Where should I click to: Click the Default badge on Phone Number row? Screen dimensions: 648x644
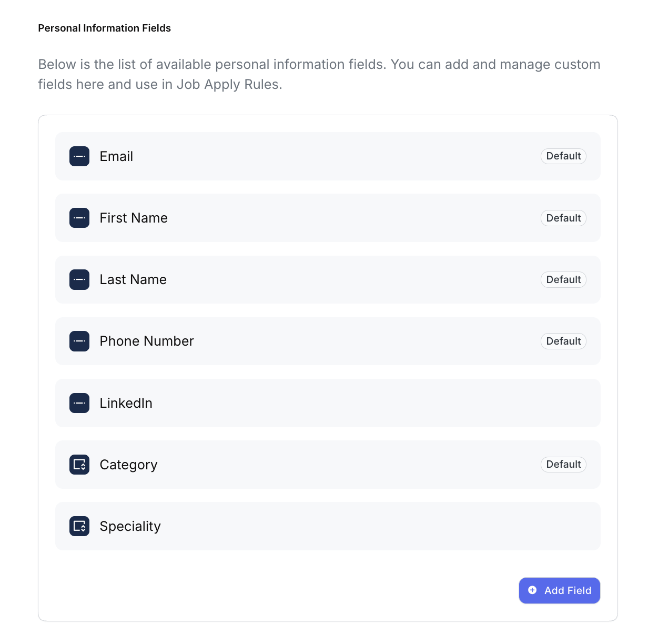(x=563, y=341)
